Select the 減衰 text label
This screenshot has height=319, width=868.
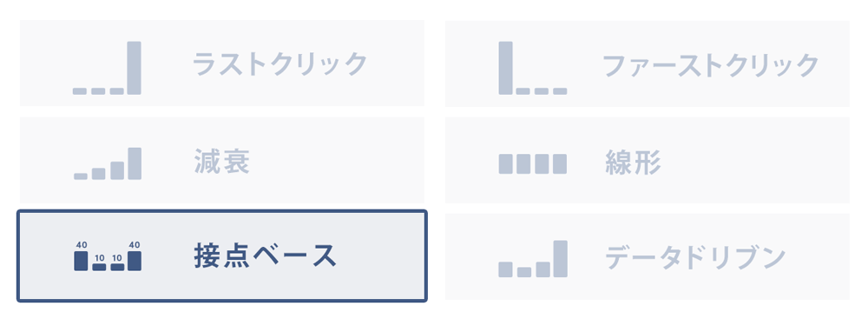pyautogui.click(x=222, y=162)
